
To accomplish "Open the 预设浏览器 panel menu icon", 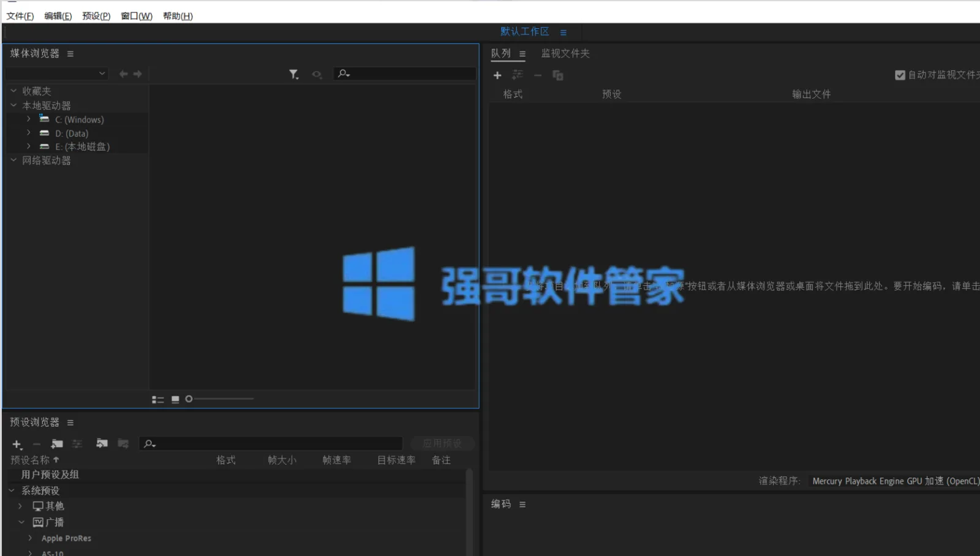I will 70,423.
